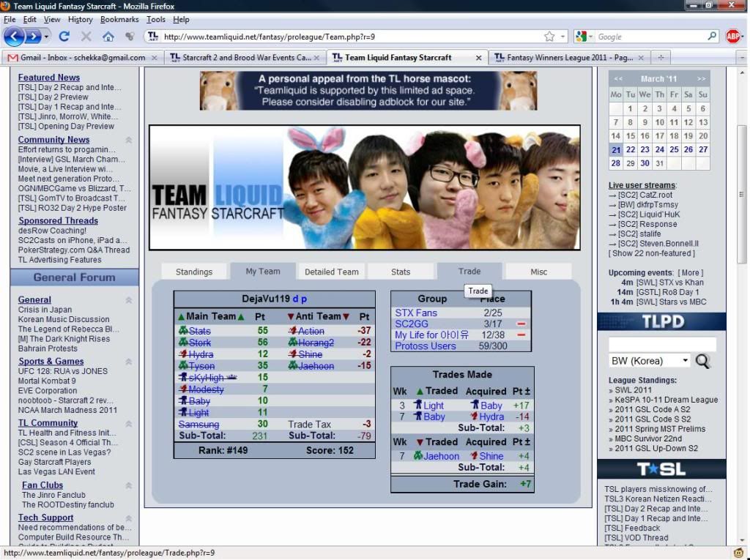The width and height of the screenshot is (750, 560).
Task: Click the browser Back arrow button
Action: coord(15,36)
